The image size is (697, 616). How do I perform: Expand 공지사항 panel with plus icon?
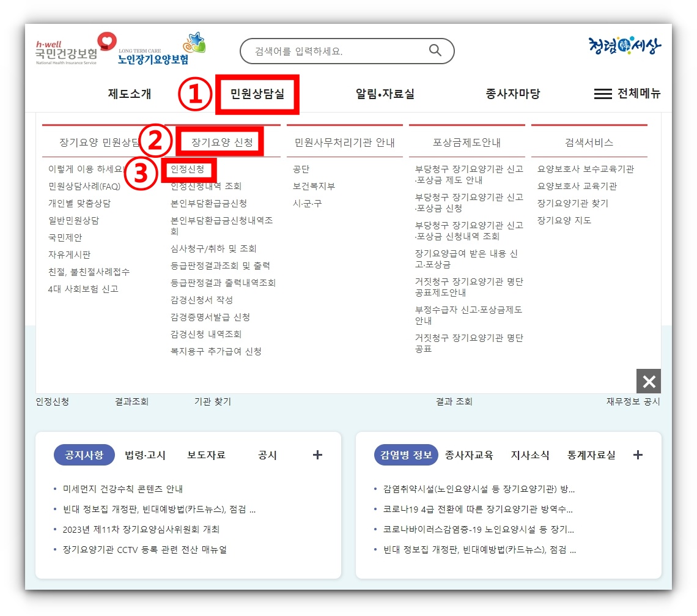317,455
